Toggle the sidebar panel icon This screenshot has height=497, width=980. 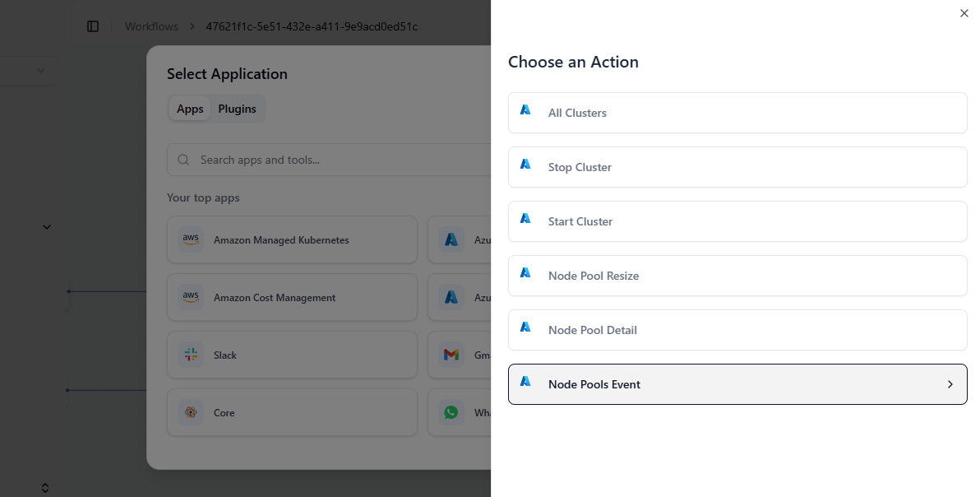point(93,26)
